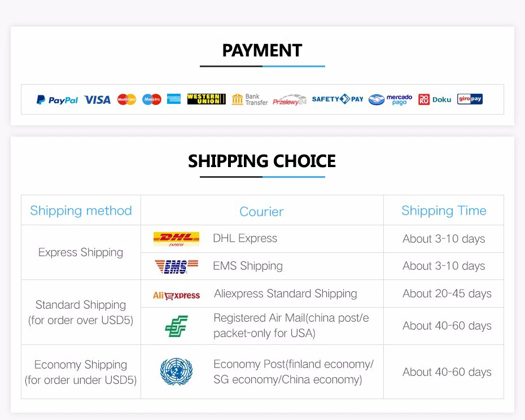Viewport: 525px width, 420px height.
Task: Select the EMS courier logo
Action: pos(176,266)
